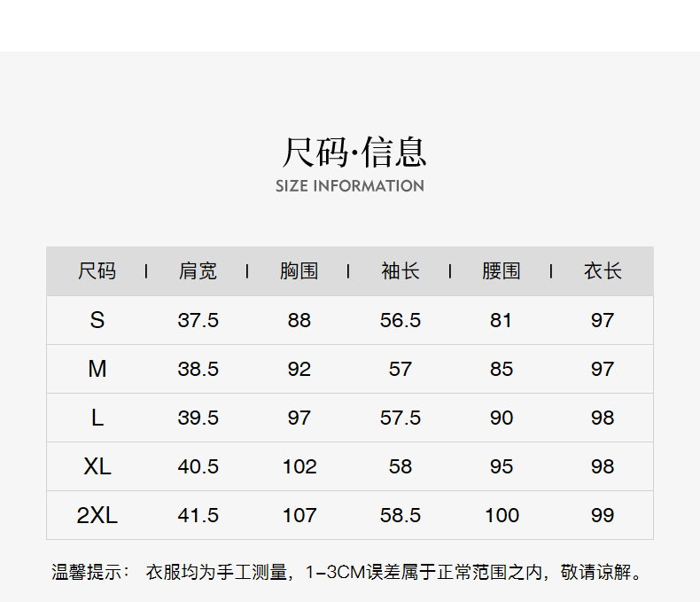Select the 2XL size row label
700x602 pixels.
coord(97,515)
